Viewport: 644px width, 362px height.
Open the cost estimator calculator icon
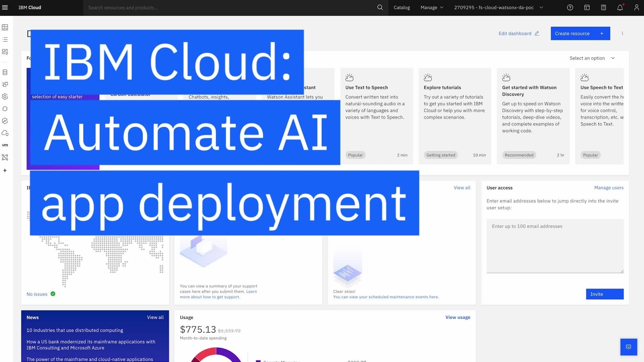604,7
